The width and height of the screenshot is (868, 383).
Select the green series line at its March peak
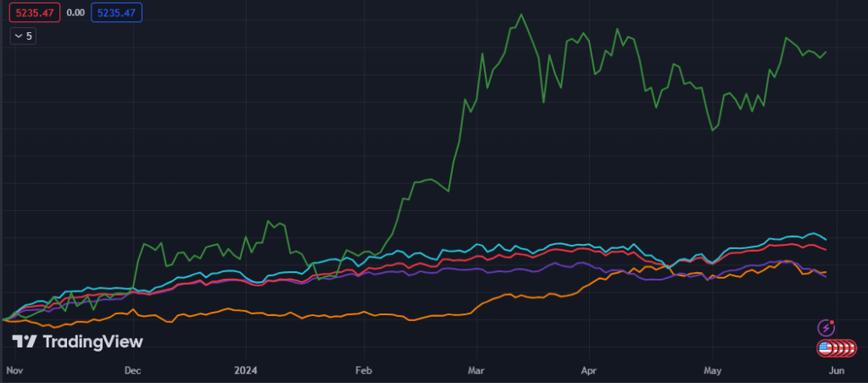tap(521, 15)
